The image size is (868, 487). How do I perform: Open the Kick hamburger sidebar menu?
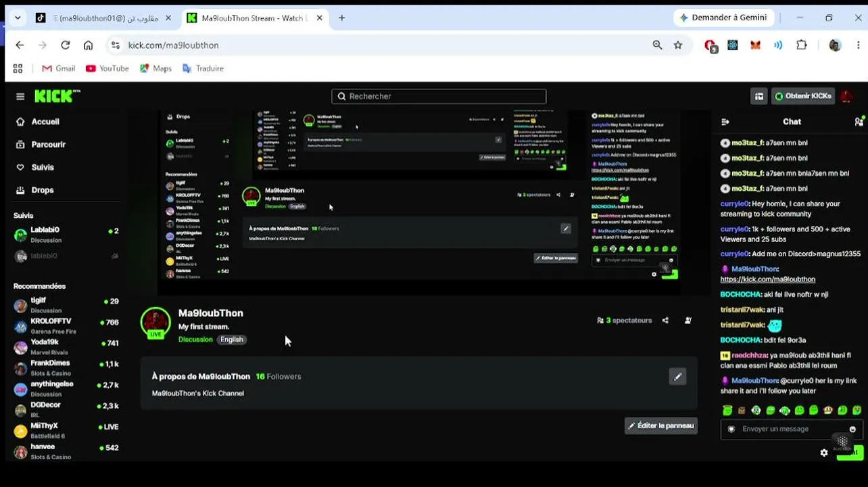(x=20, y=96)
